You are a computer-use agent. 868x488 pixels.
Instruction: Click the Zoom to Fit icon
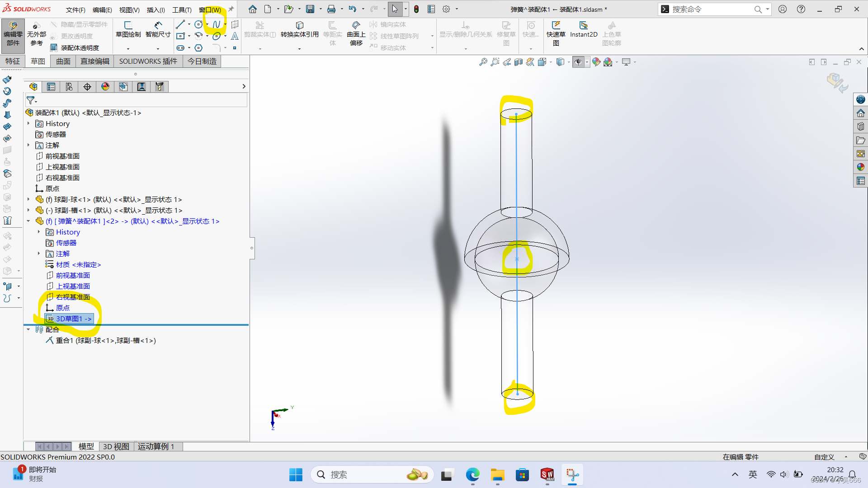[483, 62]
